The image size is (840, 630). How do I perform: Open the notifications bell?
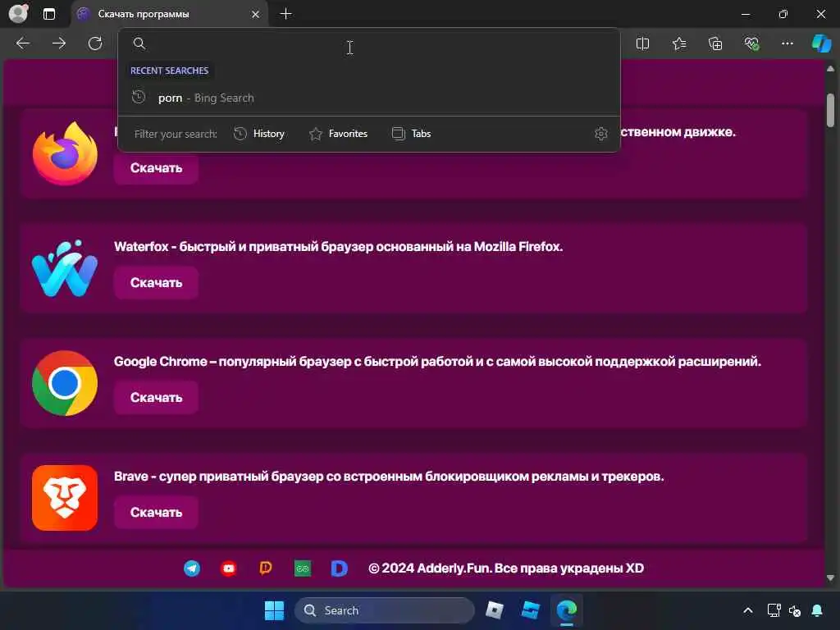(x=817, y=610)
